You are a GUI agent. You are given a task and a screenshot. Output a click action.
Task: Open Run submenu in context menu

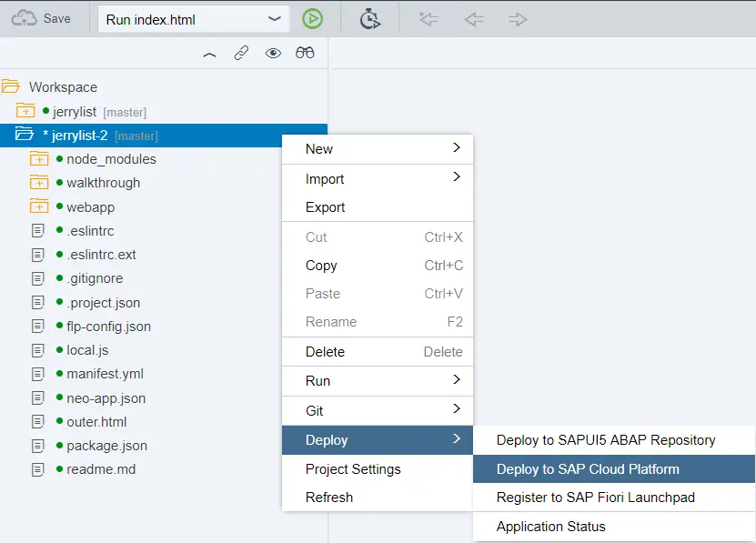[377, 381]
